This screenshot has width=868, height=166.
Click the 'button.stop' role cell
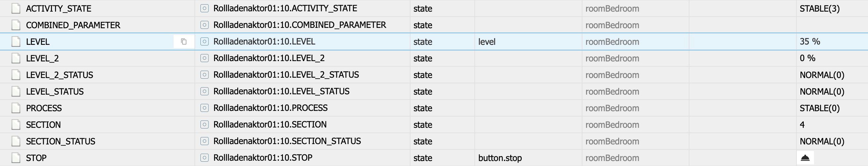tap(500, 158)
